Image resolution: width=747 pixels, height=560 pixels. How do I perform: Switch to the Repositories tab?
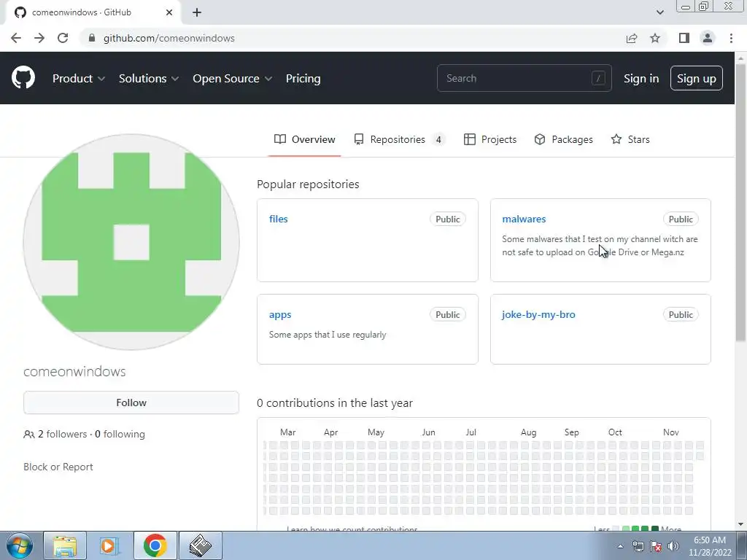point(399,139)
